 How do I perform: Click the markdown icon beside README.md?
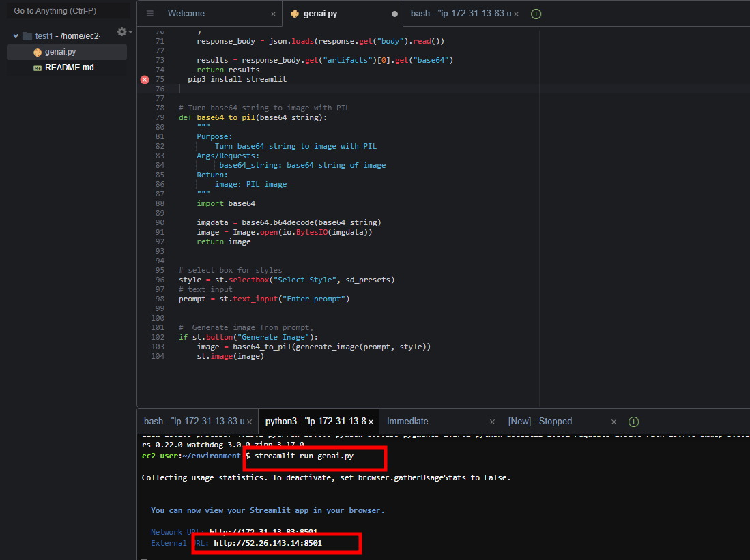coord(38,68)
